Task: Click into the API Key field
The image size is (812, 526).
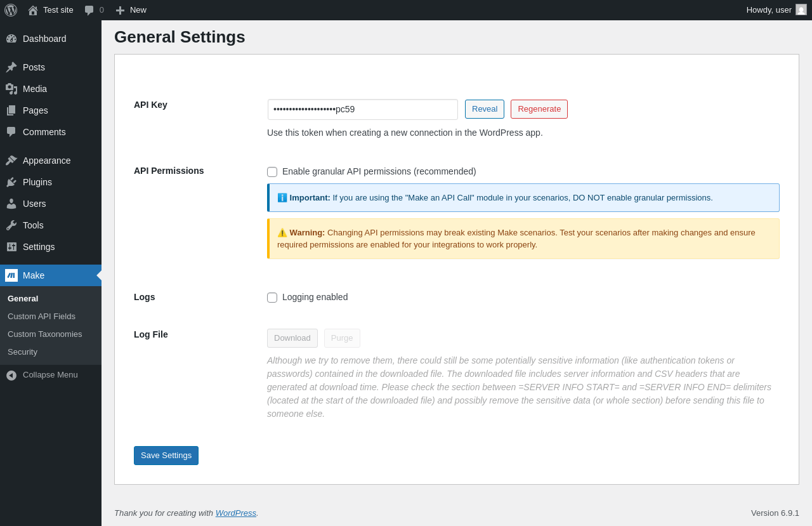Action: 362,109
